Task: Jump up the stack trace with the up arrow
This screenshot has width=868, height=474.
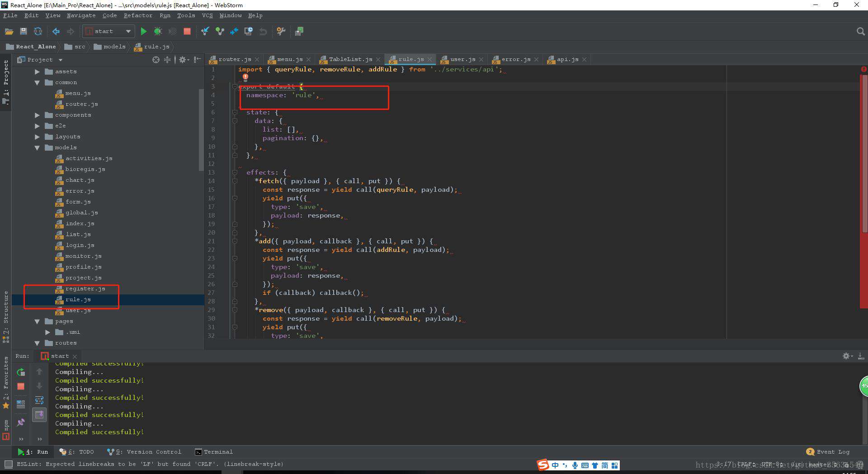Action: pos(39,372)
